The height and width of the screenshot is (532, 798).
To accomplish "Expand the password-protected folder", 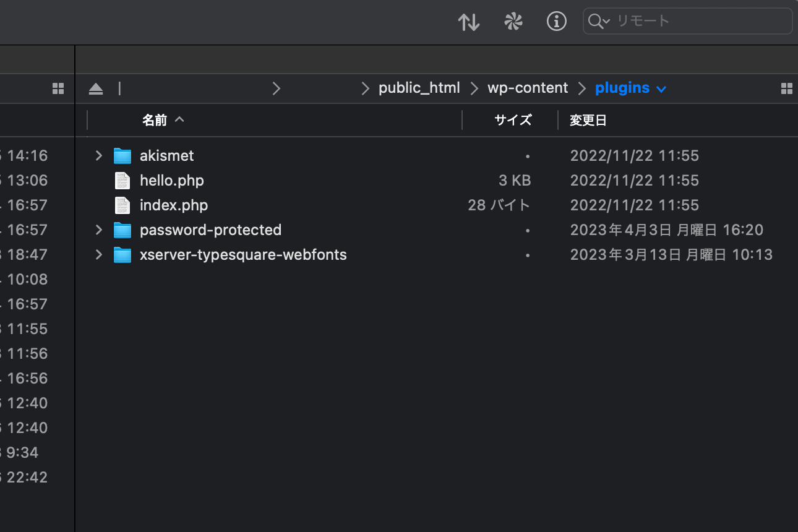I will [98, 230].
